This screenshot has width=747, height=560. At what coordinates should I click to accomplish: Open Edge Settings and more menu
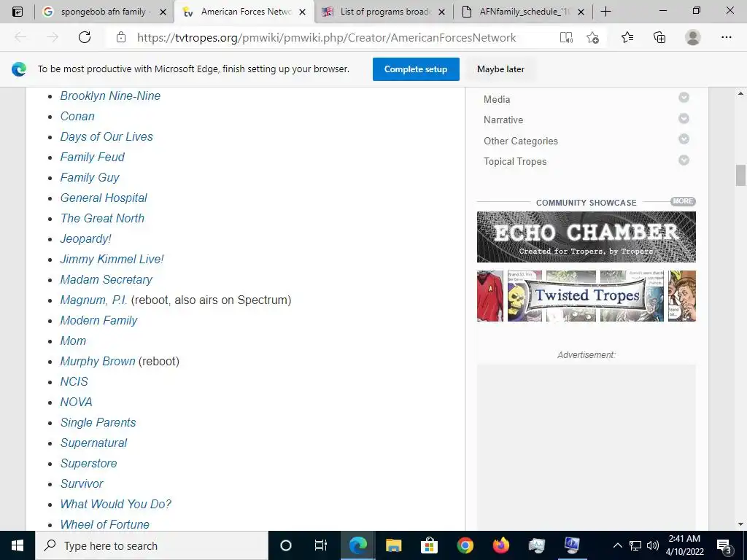pos(726,37)
